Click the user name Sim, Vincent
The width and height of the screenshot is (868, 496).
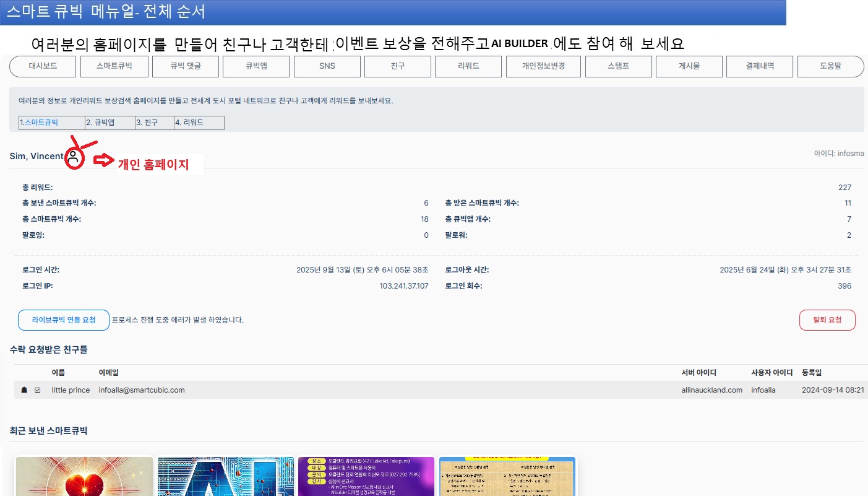[x=37, y=156]
